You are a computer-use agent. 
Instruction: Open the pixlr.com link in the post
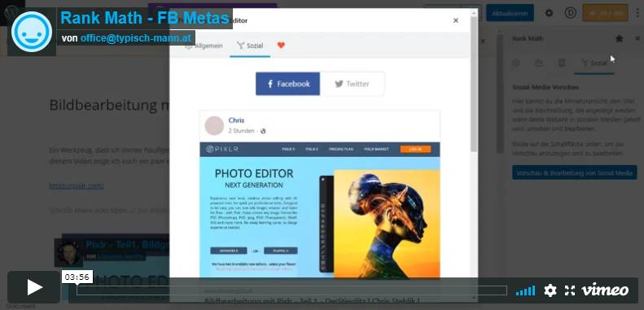[x=77, y=186]
